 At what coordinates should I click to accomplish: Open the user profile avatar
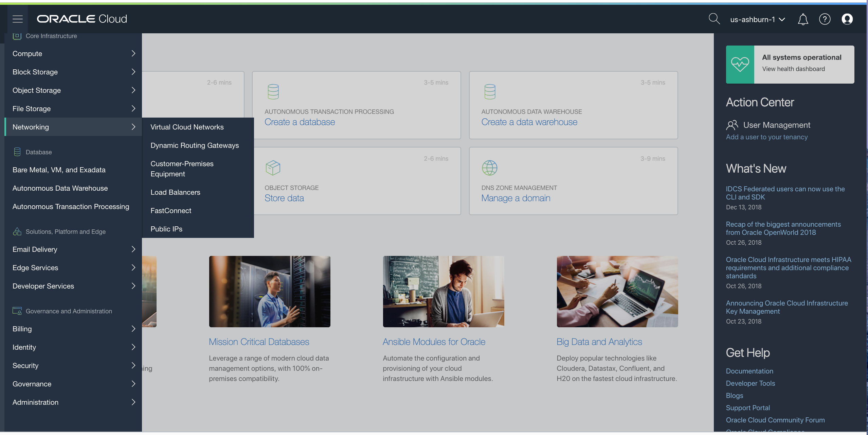847,19
